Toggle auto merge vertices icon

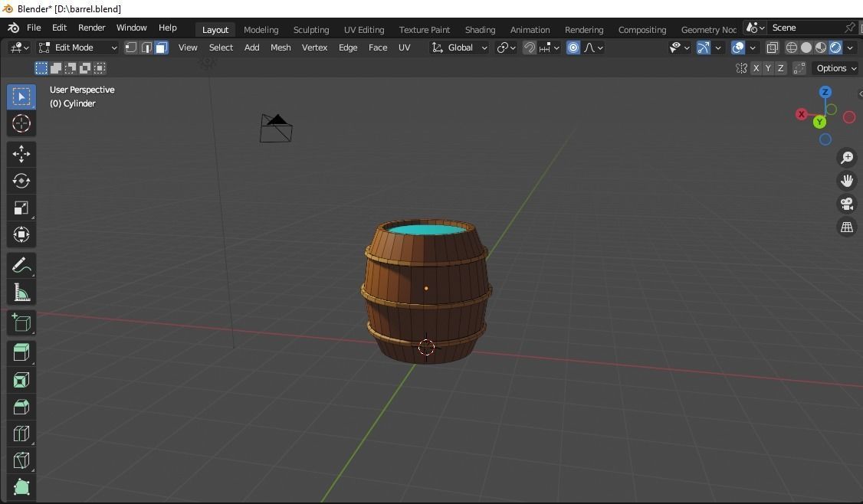click(799, 68)
